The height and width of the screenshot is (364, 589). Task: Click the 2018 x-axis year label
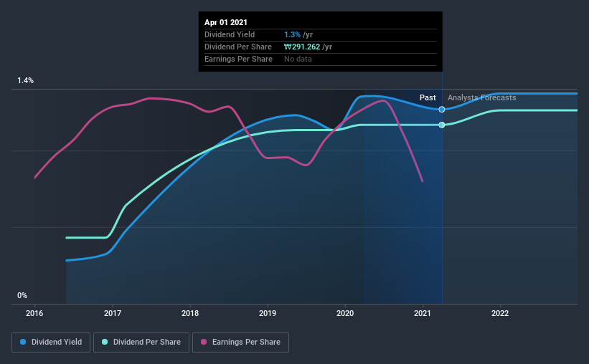pyautogui.click(x=190, y=313)
